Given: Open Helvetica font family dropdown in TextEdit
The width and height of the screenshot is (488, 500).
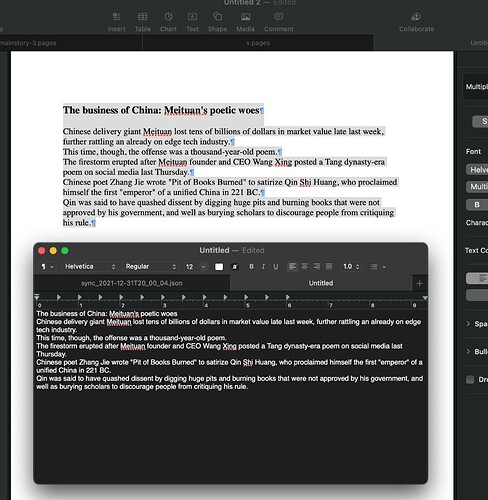Looking at the screenshot, I should coord(90,267).
